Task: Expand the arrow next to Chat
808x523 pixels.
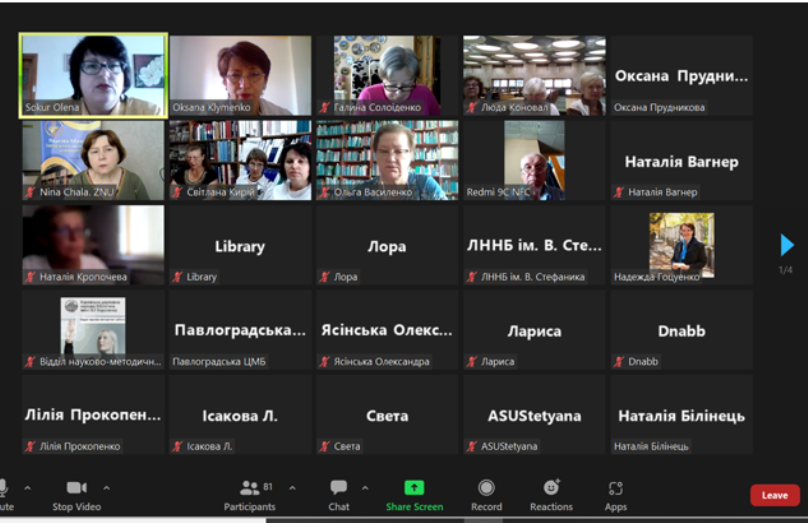Action: (364, 488)
